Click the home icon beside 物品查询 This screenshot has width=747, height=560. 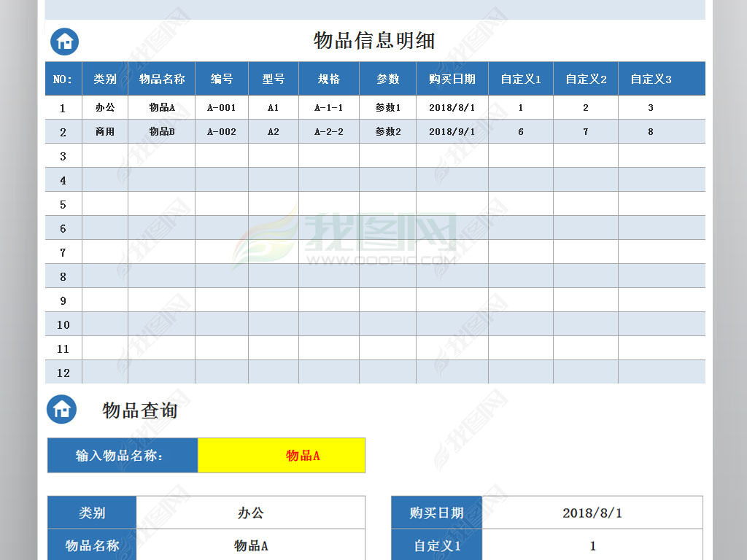point(63,410)
